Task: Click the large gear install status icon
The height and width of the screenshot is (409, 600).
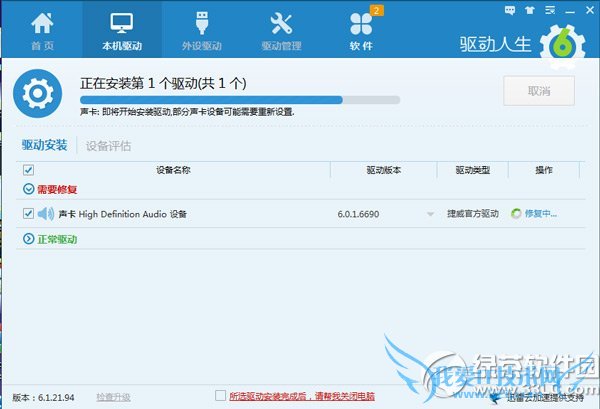Action: (37, 93)
